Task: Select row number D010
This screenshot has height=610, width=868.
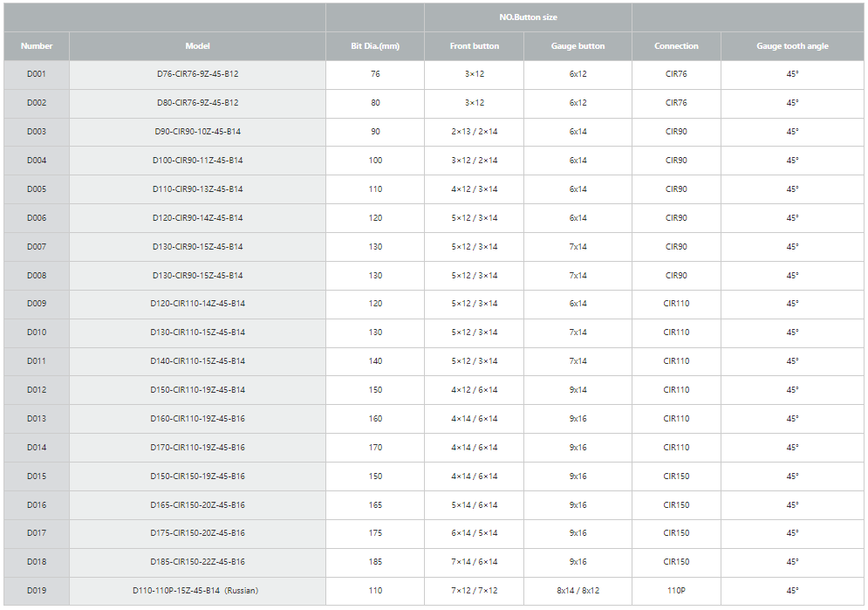Action: click(37, 332)
